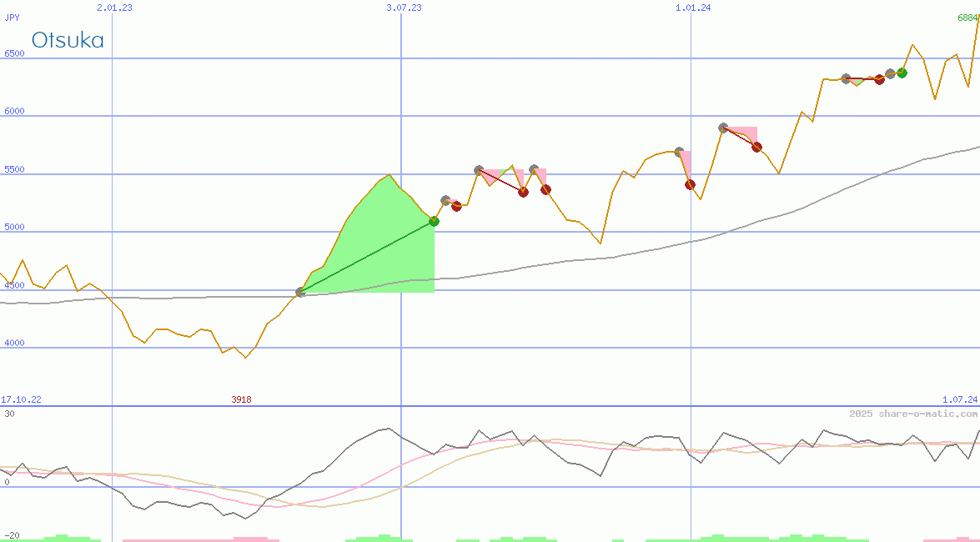Image resolution: width=980 pixels, height=542 pixels.
Task: Click the gray marker just left of the 1.01.24 gridline
Action: 679,153
